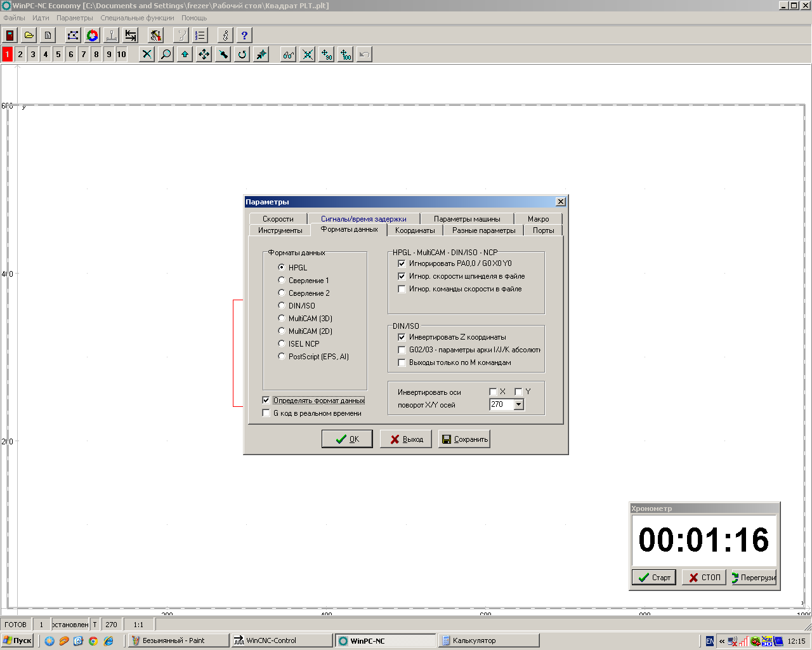This screenshot has height=650, width=812.
Task: Click СТОП in the Хронометр window
Action: [704, 577]
